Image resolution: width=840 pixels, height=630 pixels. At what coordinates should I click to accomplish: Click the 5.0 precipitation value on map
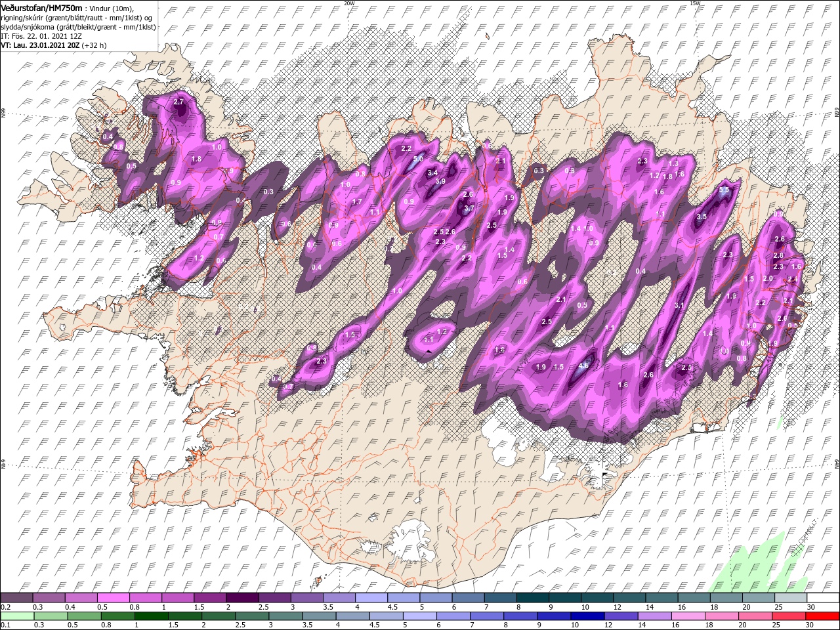417,159
